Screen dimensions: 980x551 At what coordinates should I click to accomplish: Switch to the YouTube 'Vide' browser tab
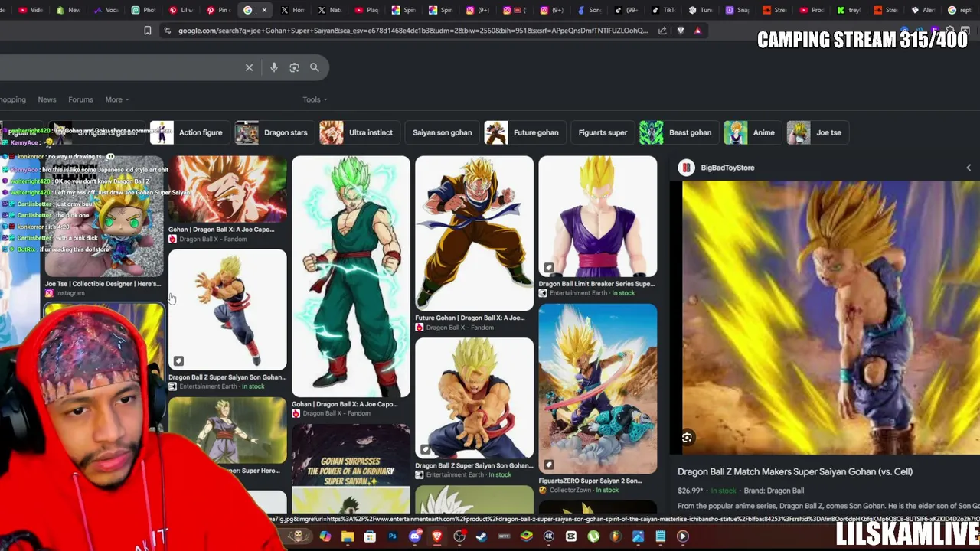tap(31, 10)
